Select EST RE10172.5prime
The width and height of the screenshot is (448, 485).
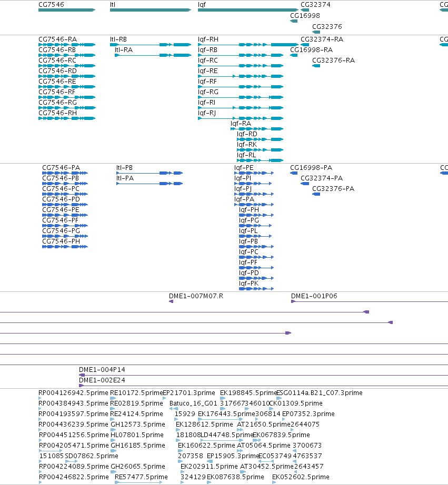(113, 398)
